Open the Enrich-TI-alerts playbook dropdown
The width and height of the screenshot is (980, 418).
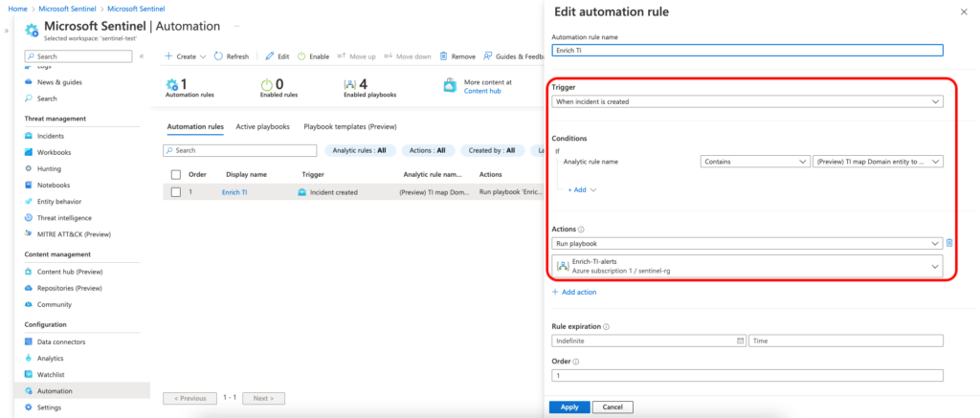[746, 266]
